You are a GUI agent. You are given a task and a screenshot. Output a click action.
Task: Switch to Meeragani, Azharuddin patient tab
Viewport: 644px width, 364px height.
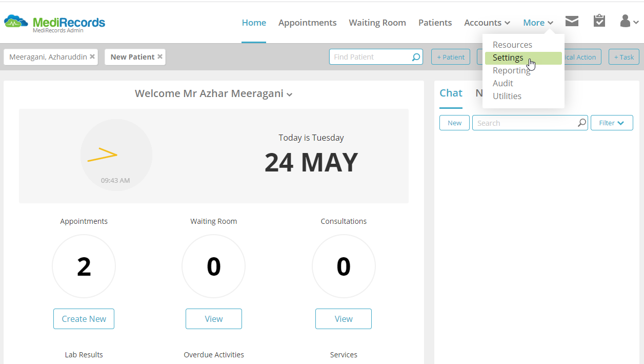click(x=48, y=57)
